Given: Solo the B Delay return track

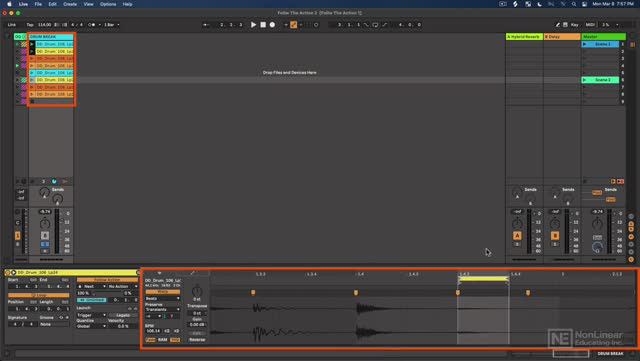Looking at the screenshot, I should click(x=555, y=244).
